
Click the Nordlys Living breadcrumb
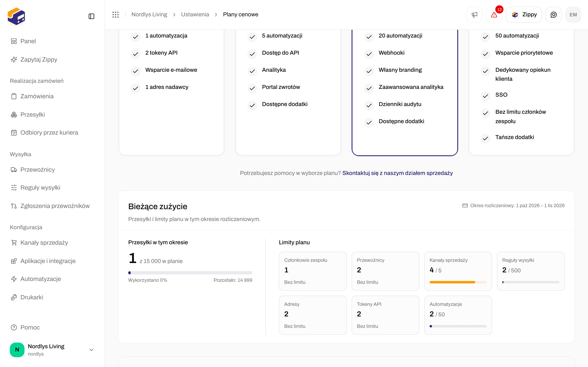pos(149,14)
